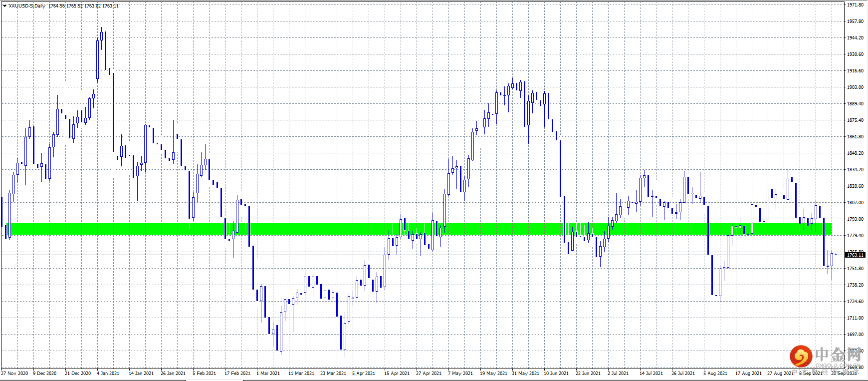Click the 1 Mar 2021 date label

point(268,374)
